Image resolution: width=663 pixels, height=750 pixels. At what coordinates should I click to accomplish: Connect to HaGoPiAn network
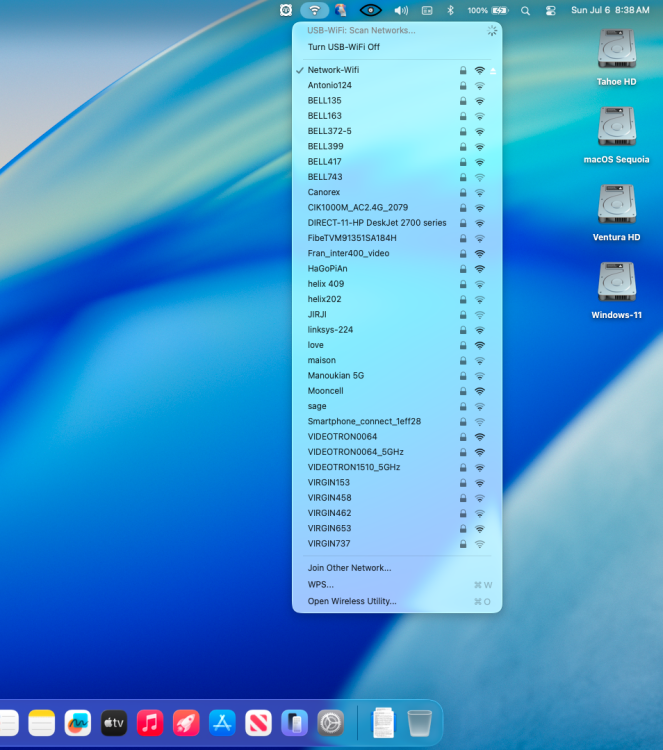point(397,269)
